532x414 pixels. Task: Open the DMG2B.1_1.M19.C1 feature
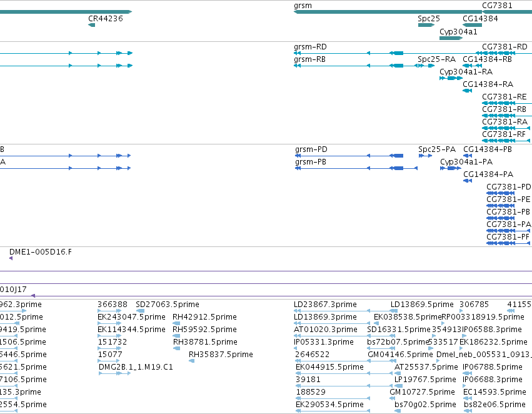tap(114, 373)
